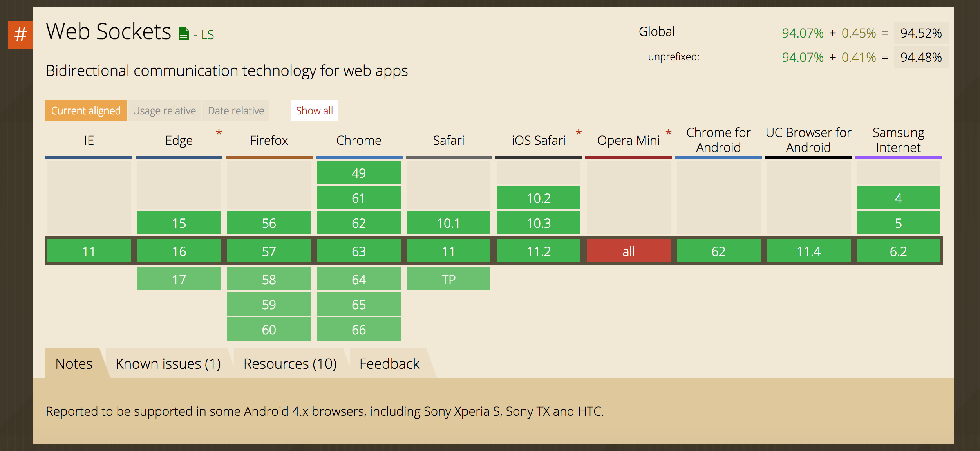Open the Feedback tab
This screenshot has height=451, width=980.
(389, 364)
